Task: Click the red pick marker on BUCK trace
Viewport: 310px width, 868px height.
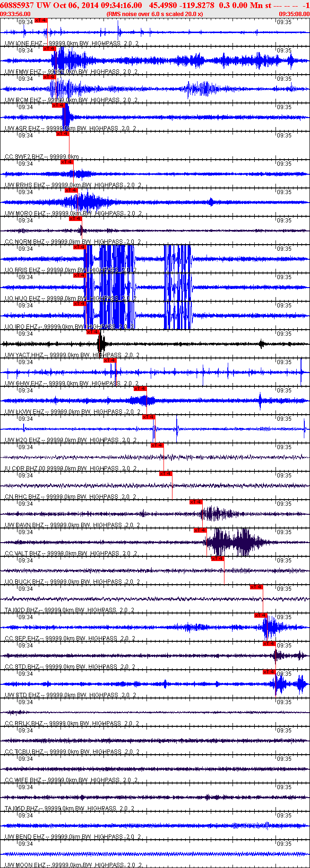Action: pos(218,559)
